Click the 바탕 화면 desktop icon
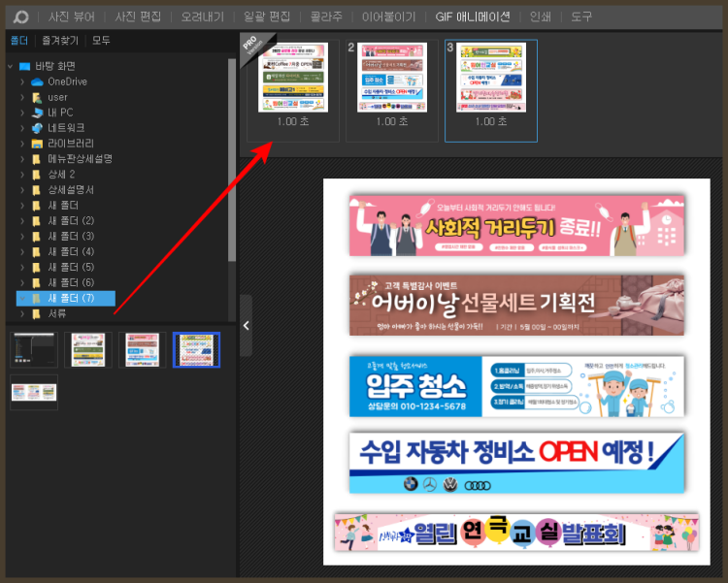 click(24, 66)
